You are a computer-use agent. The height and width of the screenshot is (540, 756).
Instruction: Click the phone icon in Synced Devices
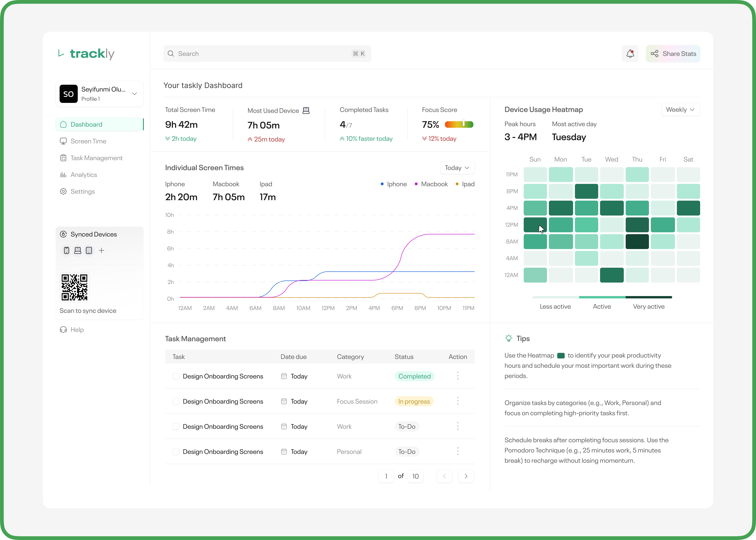[x=66, y=250]
